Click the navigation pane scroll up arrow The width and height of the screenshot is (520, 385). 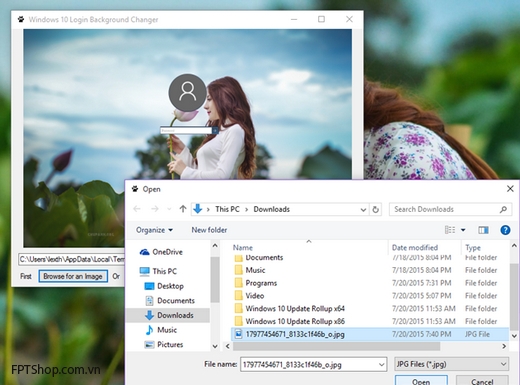[x=215, y=246]
